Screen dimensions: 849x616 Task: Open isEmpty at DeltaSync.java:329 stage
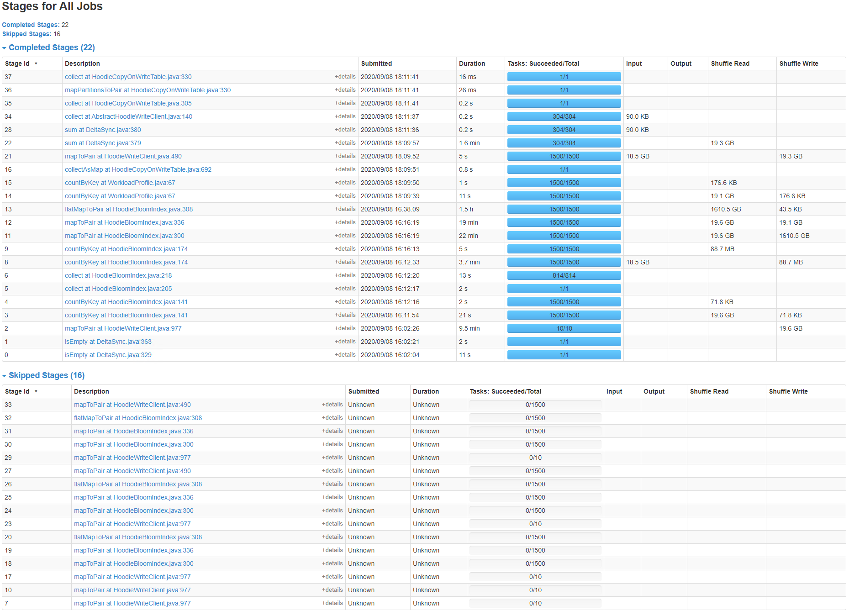pos(108,355)
